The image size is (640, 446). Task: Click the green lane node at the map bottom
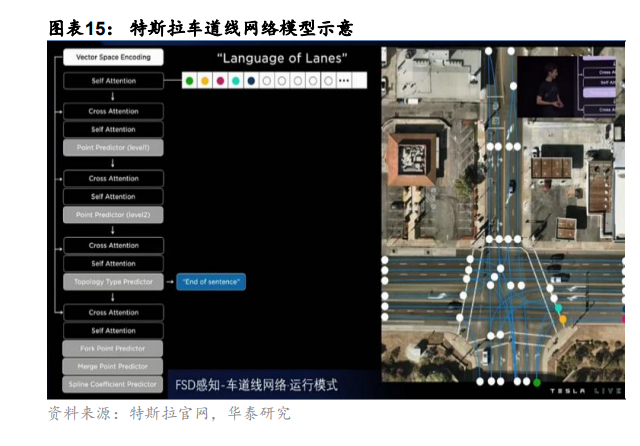click(537, 383)
